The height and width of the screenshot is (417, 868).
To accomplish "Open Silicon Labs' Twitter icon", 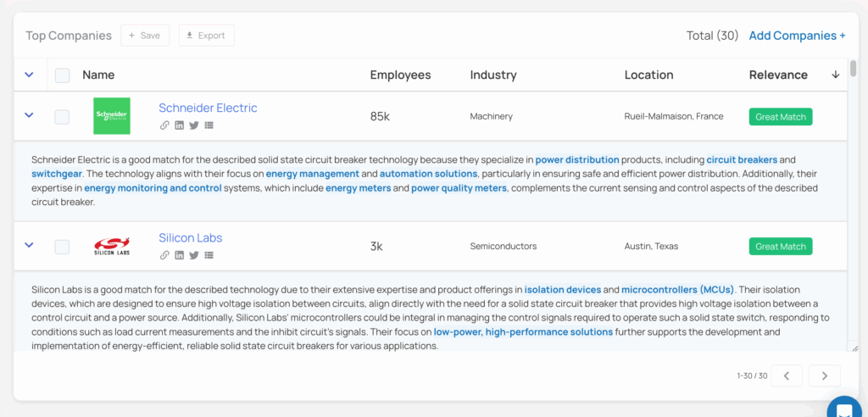I will pos(194,255).
